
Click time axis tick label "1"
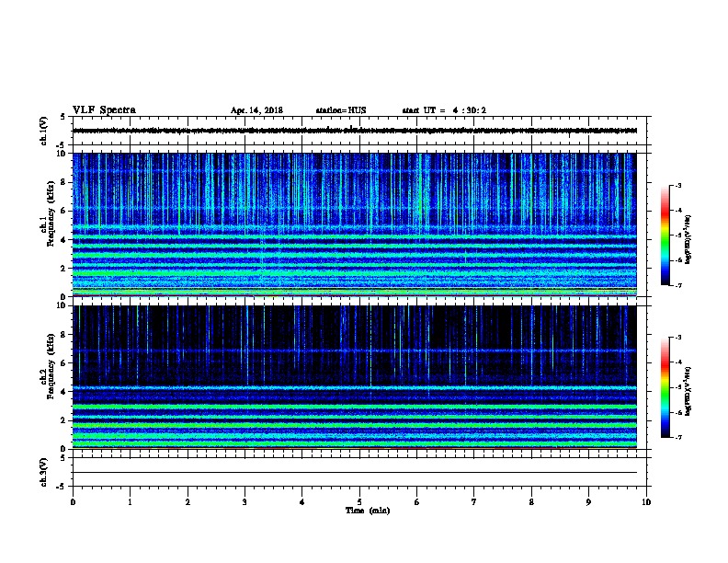click(x=130, y=502)
